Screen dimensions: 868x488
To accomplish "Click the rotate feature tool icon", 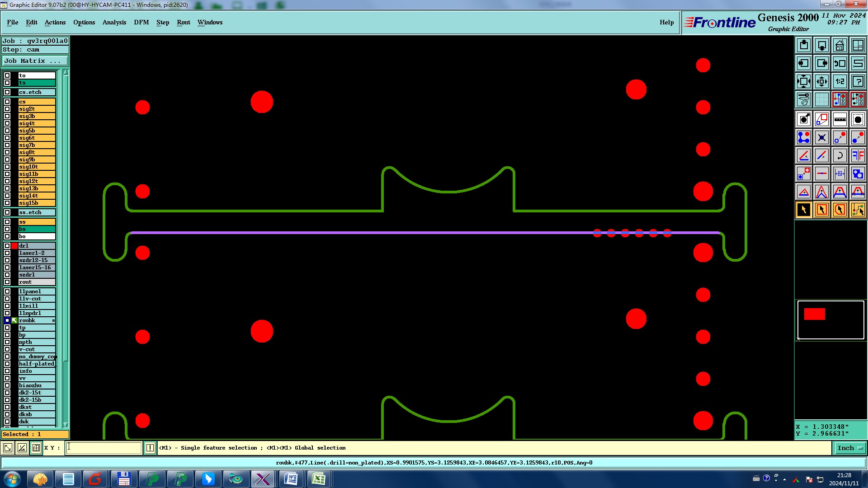I will pos(840,155).
